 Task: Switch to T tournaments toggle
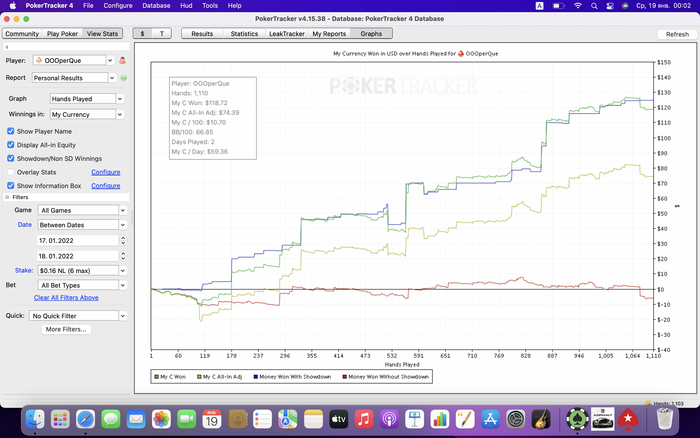click(162, 33)
